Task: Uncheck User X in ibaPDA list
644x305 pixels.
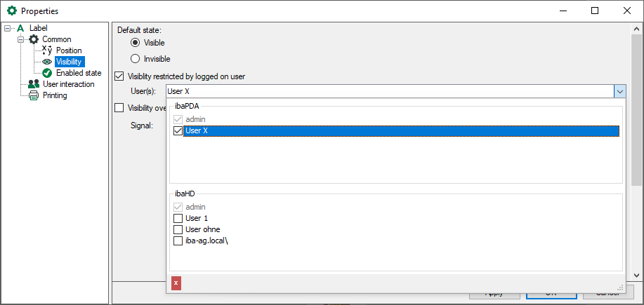Action: [x=178, y=130]
